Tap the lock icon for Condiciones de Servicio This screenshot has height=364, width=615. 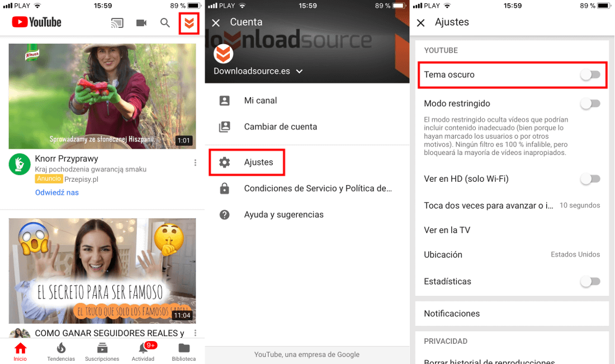(x=224, y=188)
